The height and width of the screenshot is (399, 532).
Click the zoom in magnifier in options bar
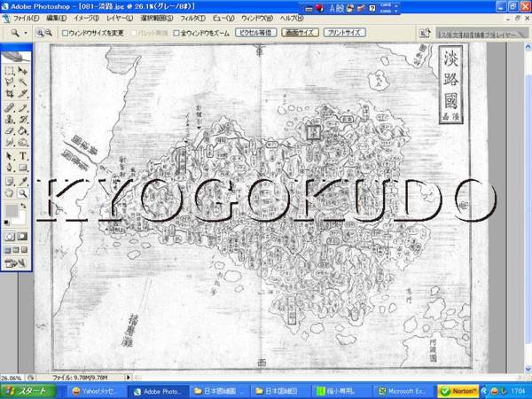click(40, 33)
